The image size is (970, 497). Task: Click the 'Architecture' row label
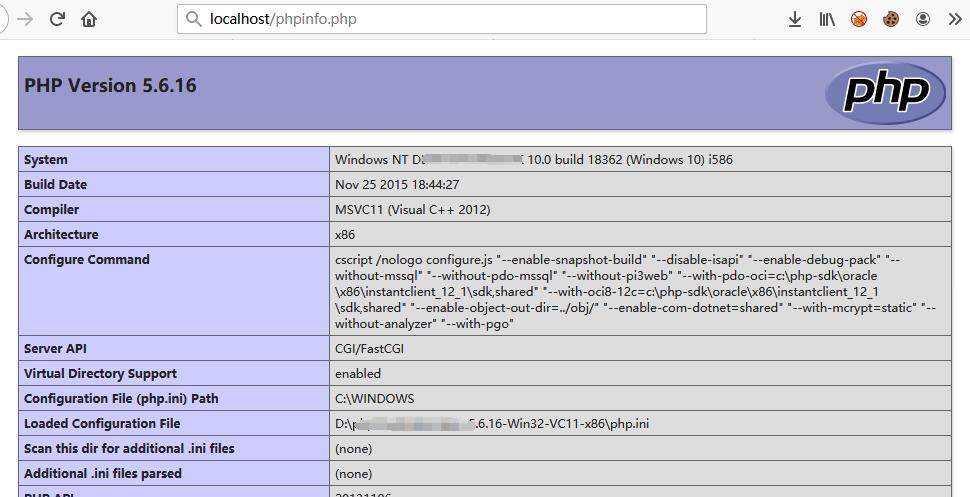point(61,235)
